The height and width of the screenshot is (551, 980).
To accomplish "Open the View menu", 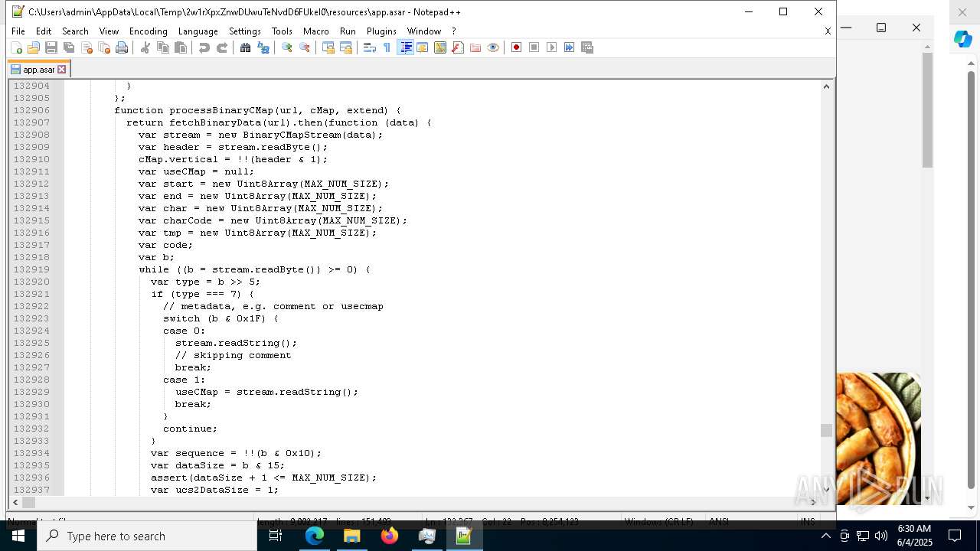I will point(109,31).
